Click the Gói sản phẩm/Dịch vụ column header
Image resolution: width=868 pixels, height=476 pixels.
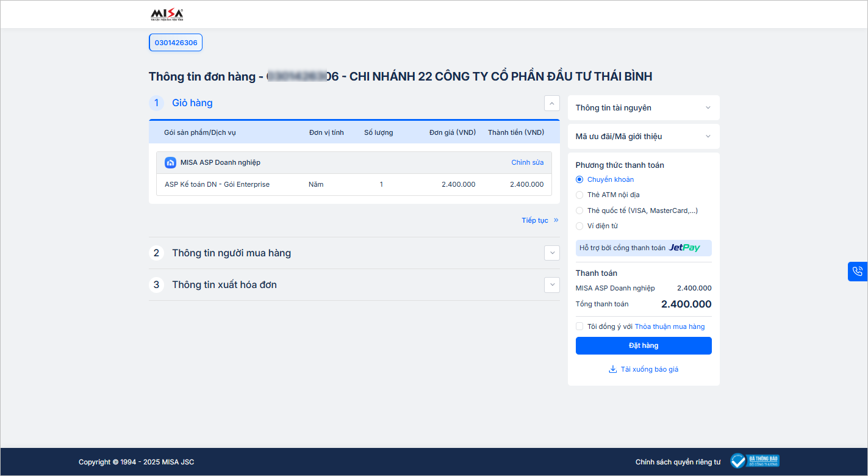[x=200, y=132]
